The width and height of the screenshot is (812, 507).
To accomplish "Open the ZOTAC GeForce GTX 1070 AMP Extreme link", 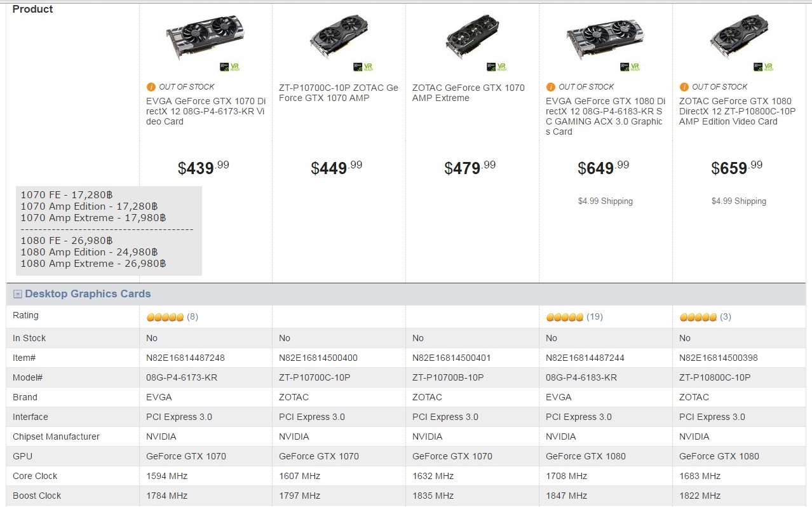I will [x=468, y=93].
